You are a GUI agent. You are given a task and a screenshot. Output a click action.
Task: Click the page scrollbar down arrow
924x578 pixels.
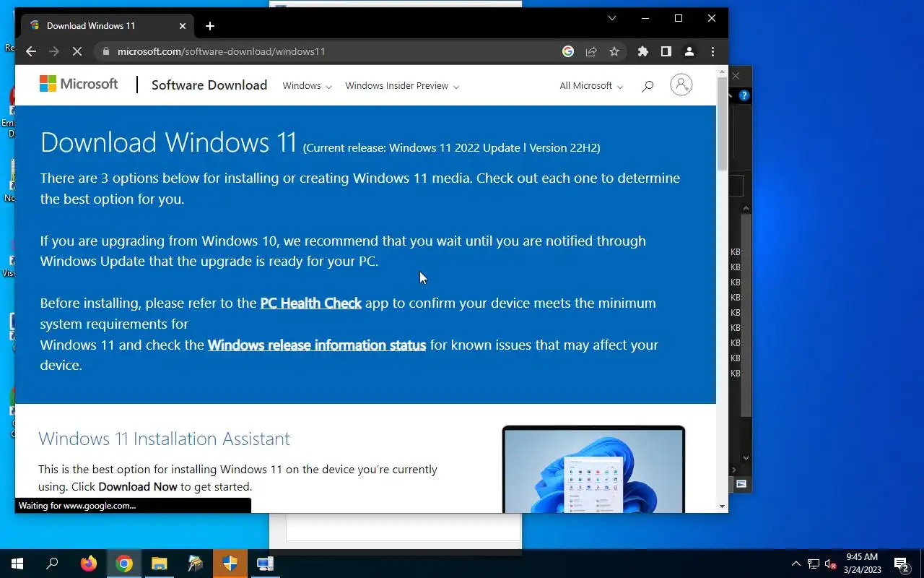(x=722, y=506)
